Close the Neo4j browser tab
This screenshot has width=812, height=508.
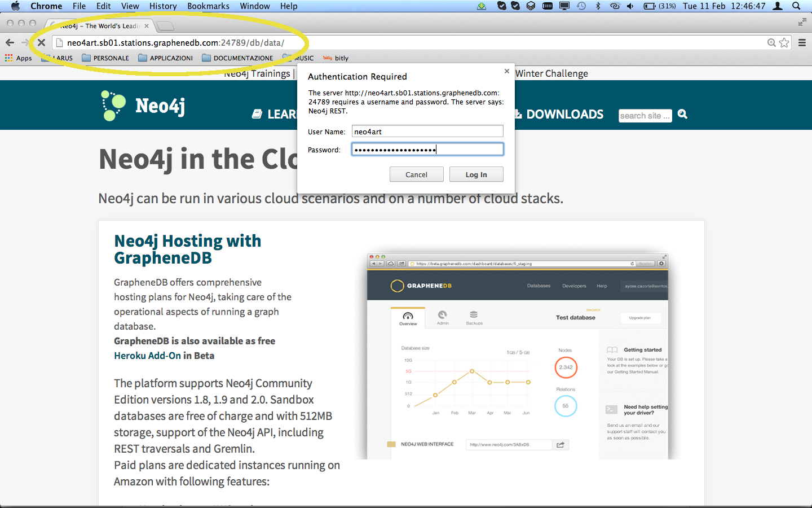[x=147, y=26]
